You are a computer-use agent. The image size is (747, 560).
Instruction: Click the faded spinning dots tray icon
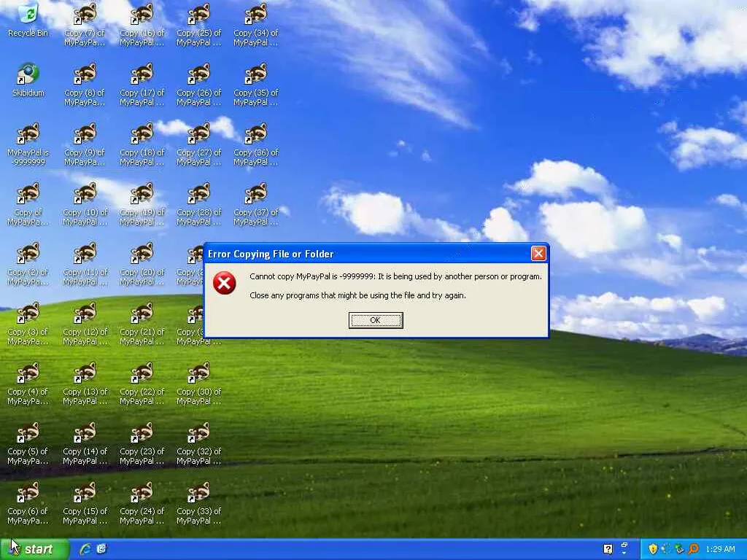tap(667, 549)
